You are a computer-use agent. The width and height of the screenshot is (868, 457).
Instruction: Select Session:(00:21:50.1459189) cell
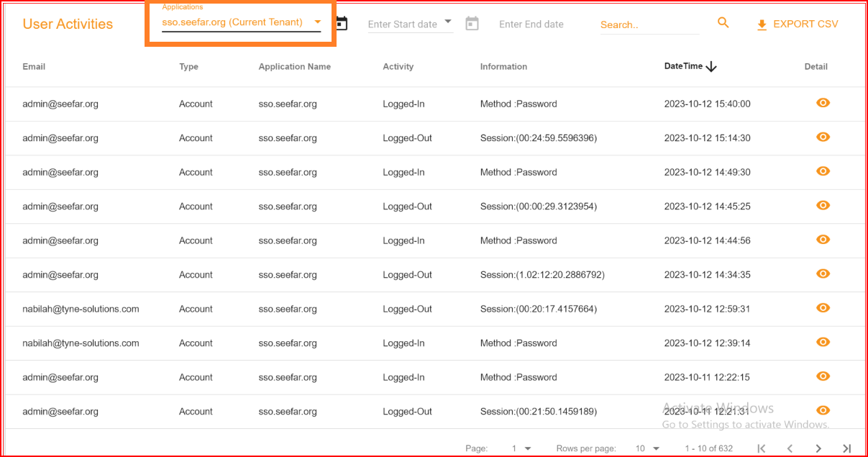click(x=539, y=412)
